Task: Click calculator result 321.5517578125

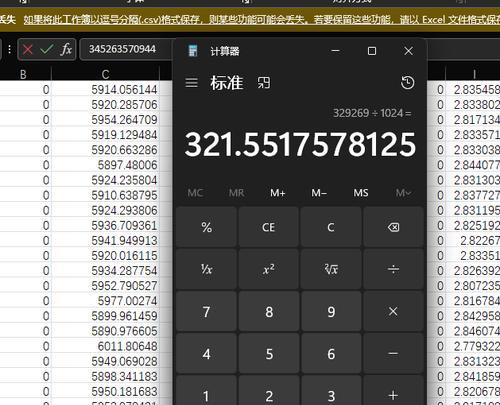Action: click(x=300, y=144)
